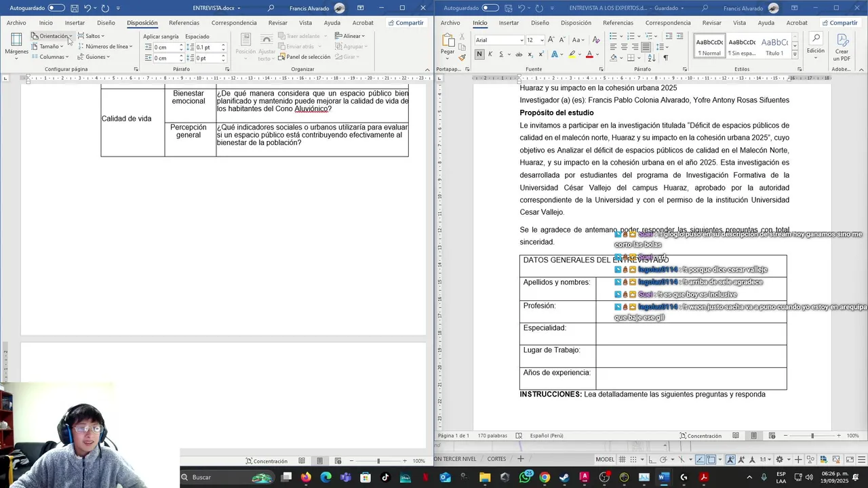
Task: Open Correspondencia tab in left window
Action: (x=234, y=22)
